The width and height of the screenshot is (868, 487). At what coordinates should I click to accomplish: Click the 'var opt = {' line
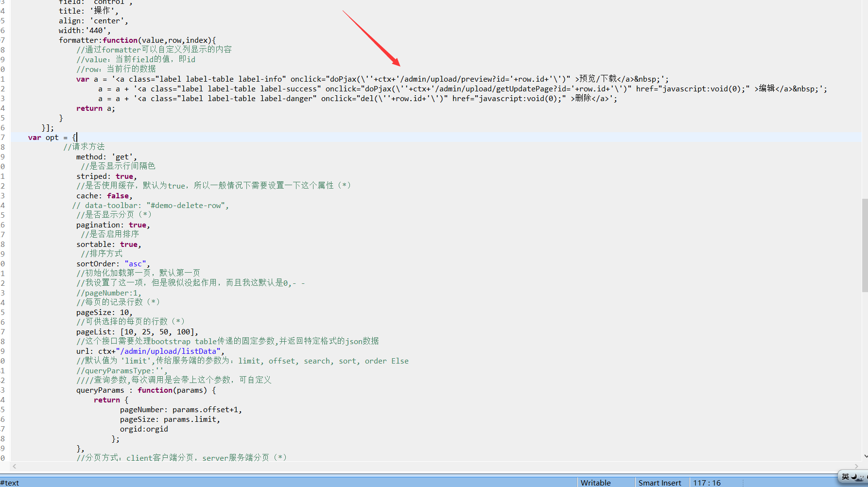pos(52,138)
